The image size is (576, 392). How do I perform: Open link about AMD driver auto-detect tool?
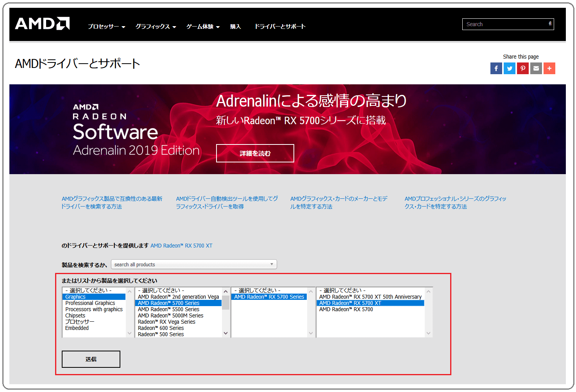(227, 203)
